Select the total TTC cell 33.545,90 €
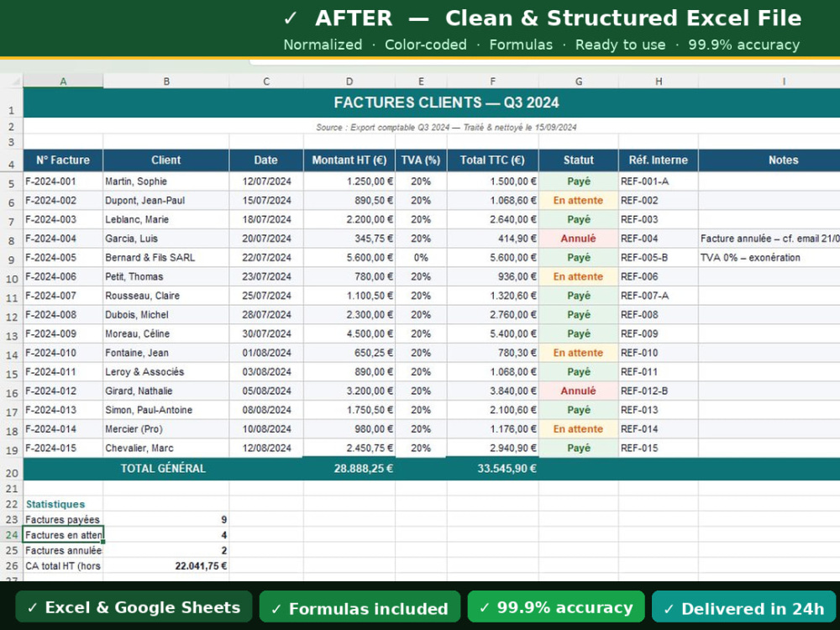840x630 pixels. (493, 469)
